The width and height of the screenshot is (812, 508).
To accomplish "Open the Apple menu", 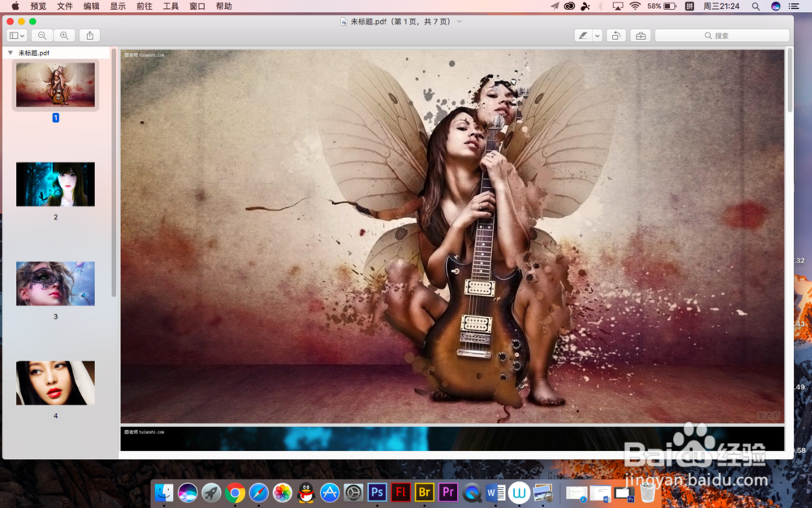I will (15, 7).
